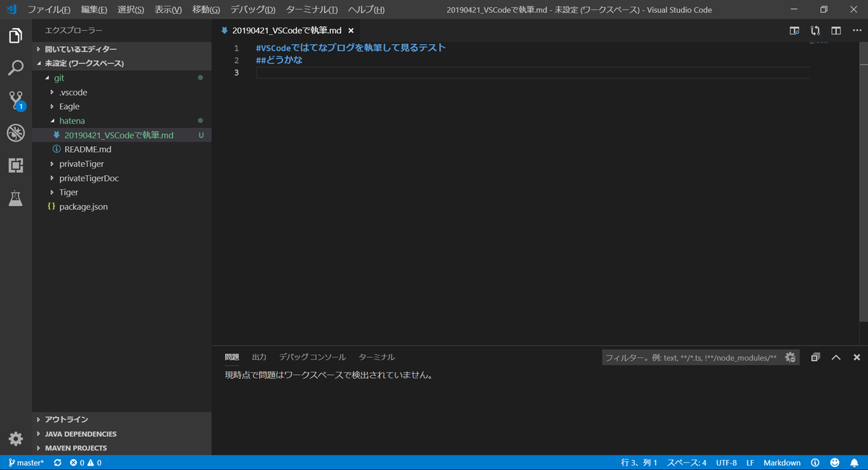
Task: Click the notifications bell in status bar
Action: coord(856,462)
